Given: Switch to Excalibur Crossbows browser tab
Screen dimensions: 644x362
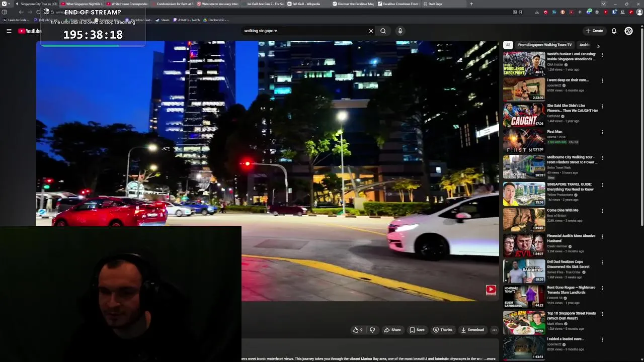Looking at the screenshot, I should click(x=398, y=4).
